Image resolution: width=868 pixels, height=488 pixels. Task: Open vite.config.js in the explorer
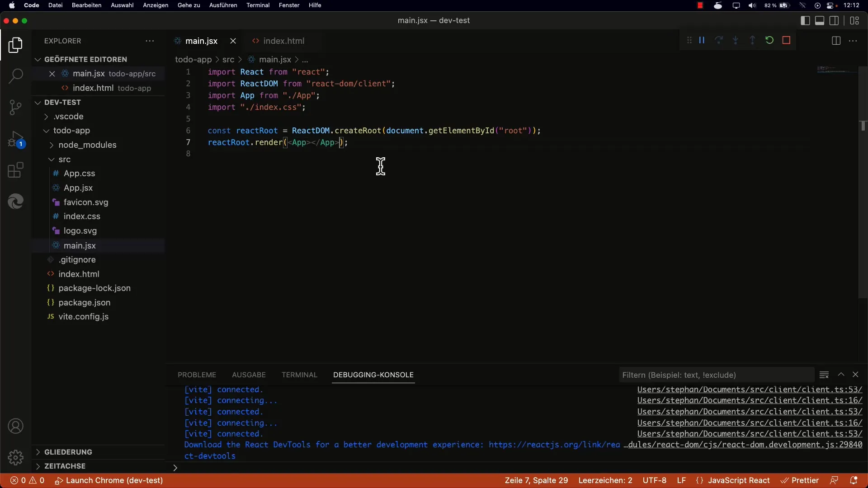[x=83, y=317]
